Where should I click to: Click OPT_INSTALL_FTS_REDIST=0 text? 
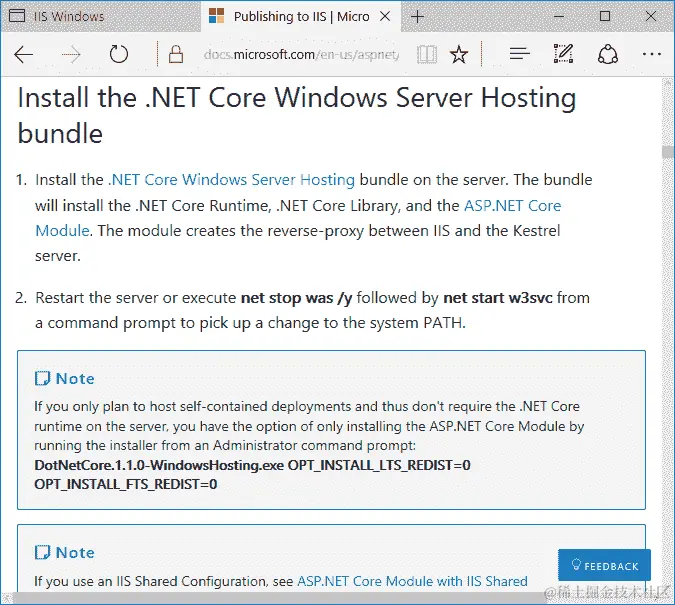click(126, 484)
